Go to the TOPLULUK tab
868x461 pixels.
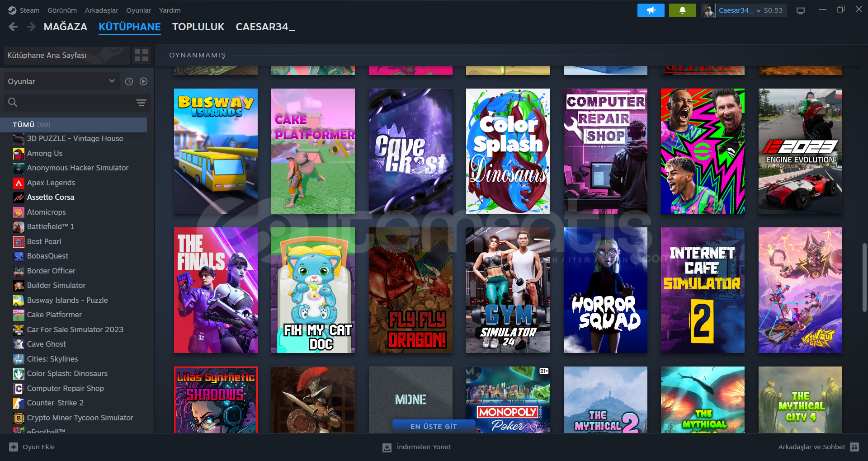click(x=198, y=27)
